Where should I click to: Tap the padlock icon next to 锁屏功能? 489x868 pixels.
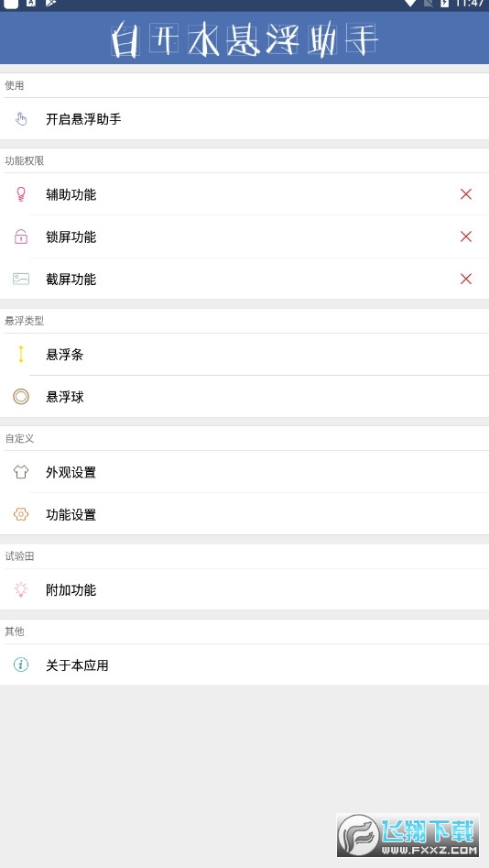pos(21,236)
